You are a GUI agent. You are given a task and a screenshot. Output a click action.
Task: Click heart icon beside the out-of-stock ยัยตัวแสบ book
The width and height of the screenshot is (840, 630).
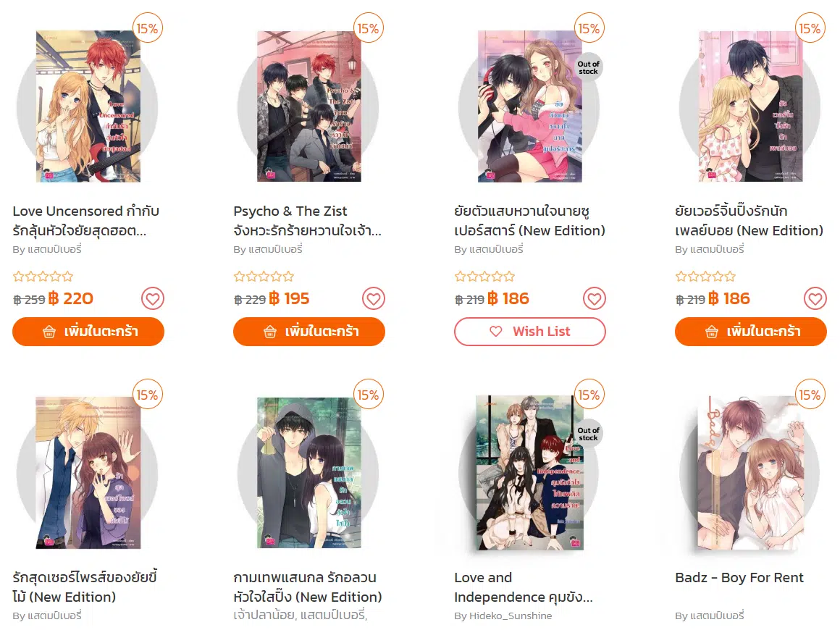pyautogui.click(x=594, y=298)
